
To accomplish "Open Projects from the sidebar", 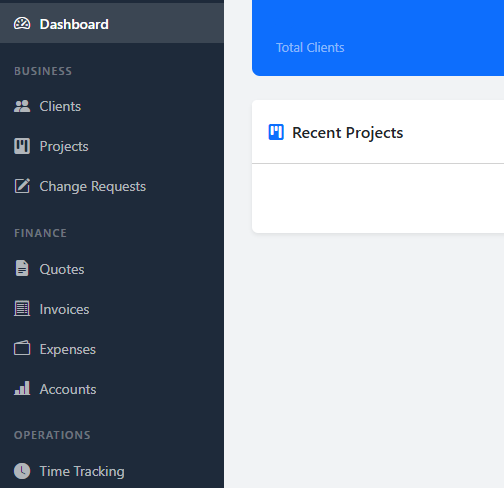I will [x=112, y=146].
